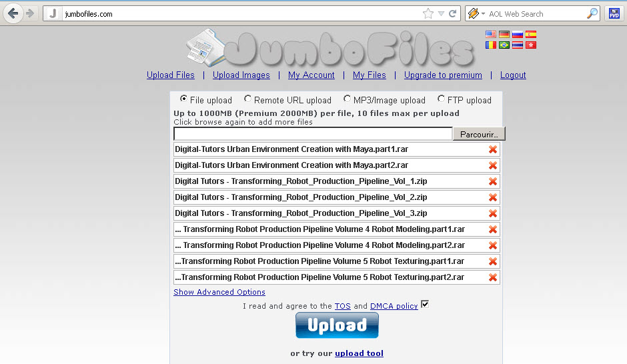
Task: Open Upgrade to premium page
Action: [x=443, y=75]
